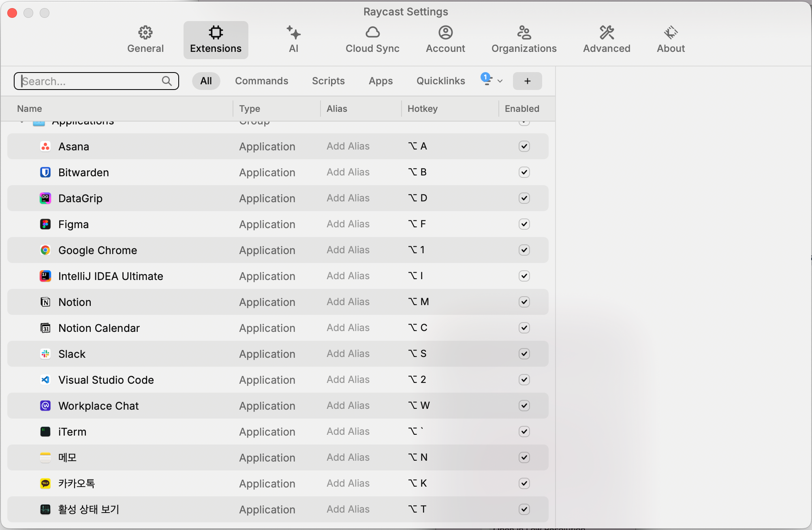Click the Visual Studio Code icon
The width and height of the screenshot is (812, 530).
pyautogui.click(x=45, y=380)
